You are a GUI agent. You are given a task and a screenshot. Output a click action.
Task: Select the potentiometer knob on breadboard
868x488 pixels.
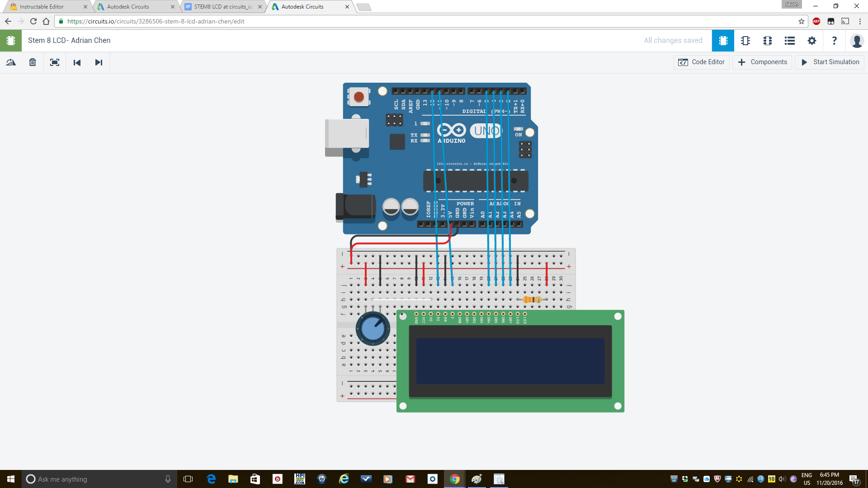click(x=373, y=328)
